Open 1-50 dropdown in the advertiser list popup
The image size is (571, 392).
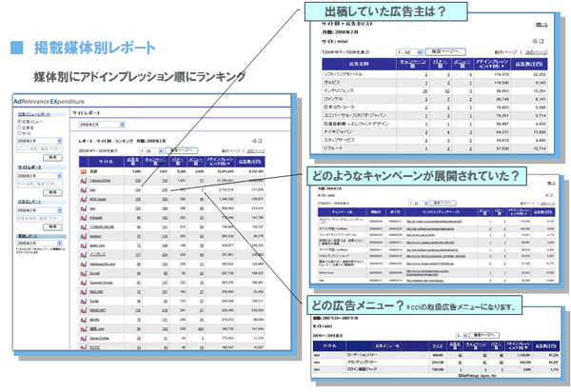(409, 52)
